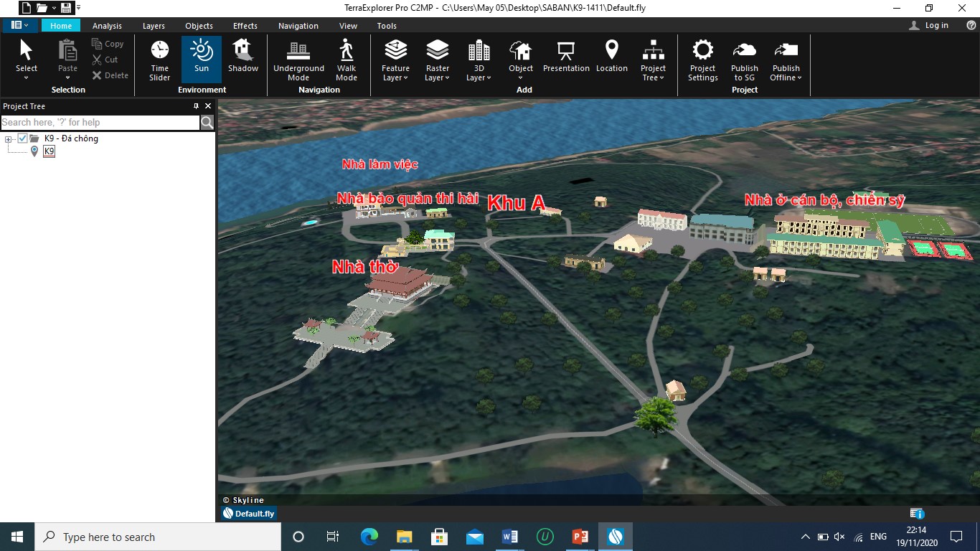Viewport: 980px width, 551px height.
Task: Toggle the Sun environment setting
Action: point(202,60)
